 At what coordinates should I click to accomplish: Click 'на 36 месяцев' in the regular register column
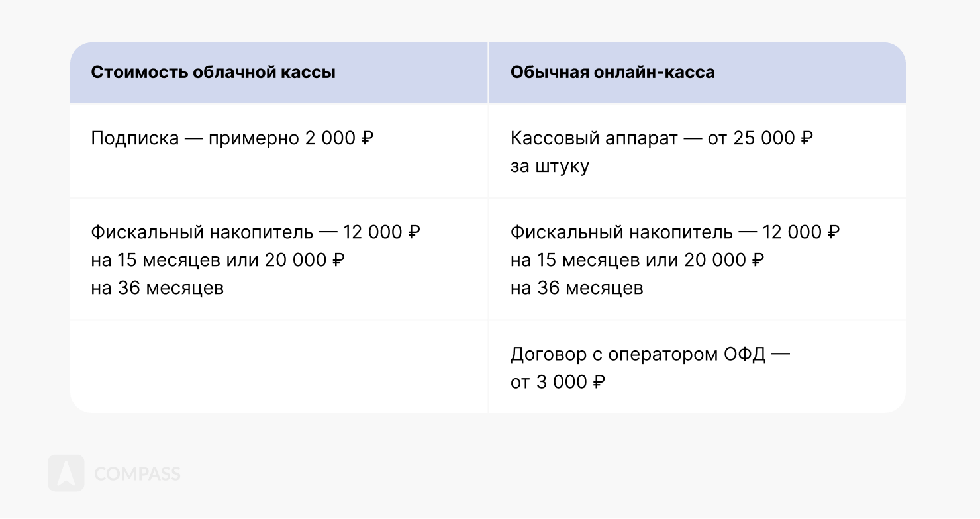click(x=577, y=288)
